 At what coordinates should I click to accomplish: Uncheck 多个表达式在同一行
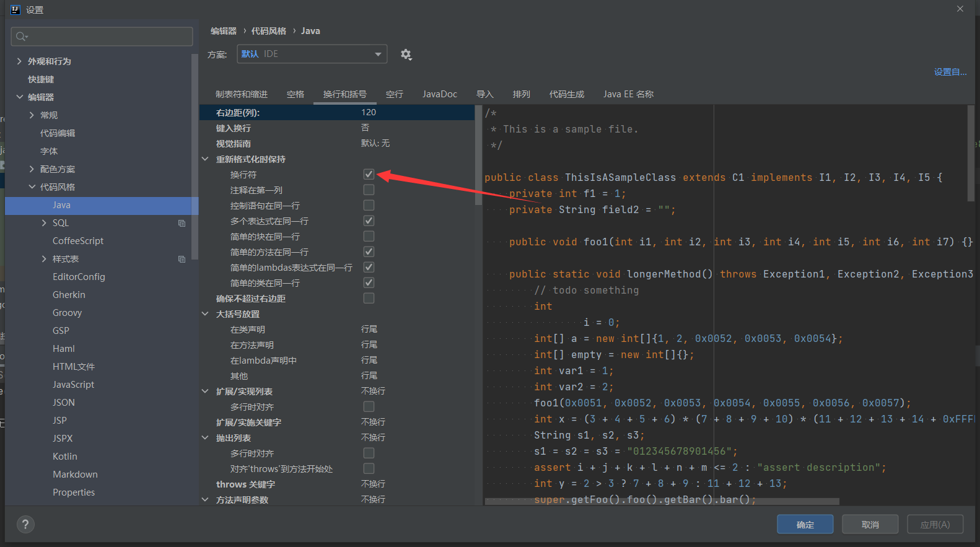[369, 221]
